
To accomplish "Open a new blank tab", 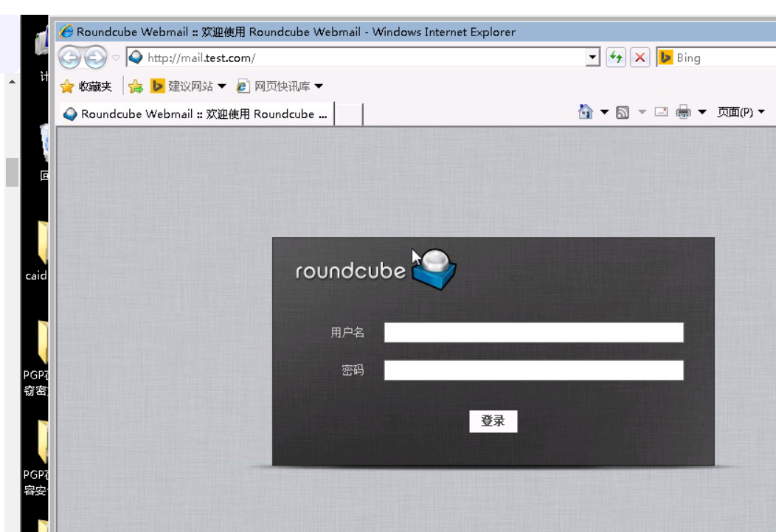I will [x=349, y=114].
